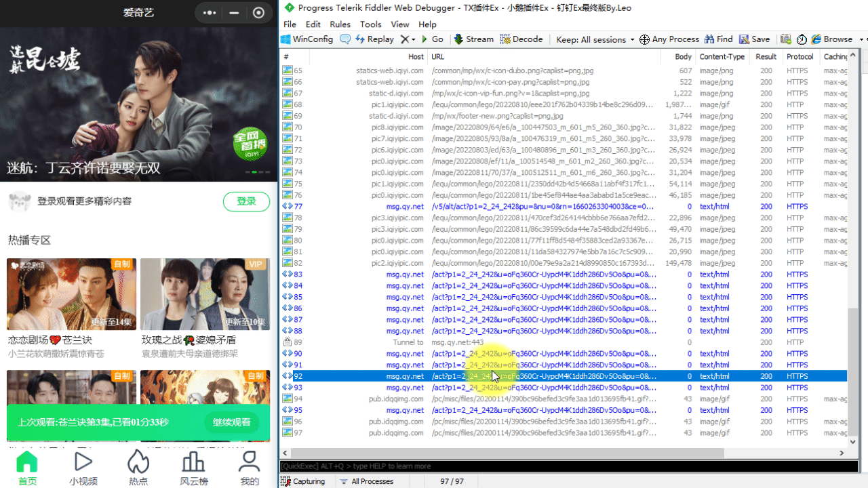Open Browse dropdown arrow
The image size is (868, 488).
pyautogui.click(x=861, y=39)
